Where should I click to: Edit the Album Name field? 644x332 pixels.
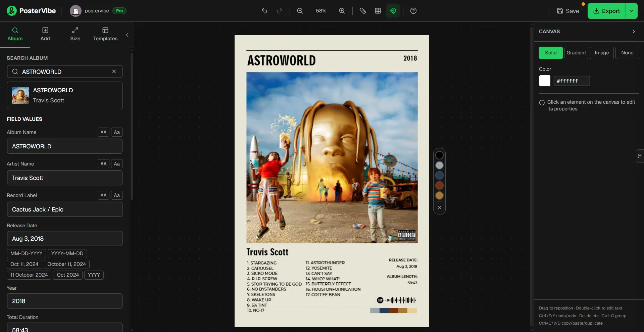pos(65,146)
